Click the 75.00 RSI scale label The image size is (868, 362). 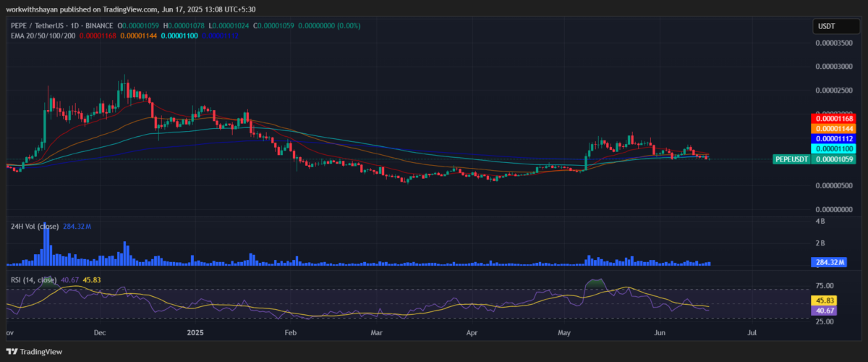click(825, 286)
